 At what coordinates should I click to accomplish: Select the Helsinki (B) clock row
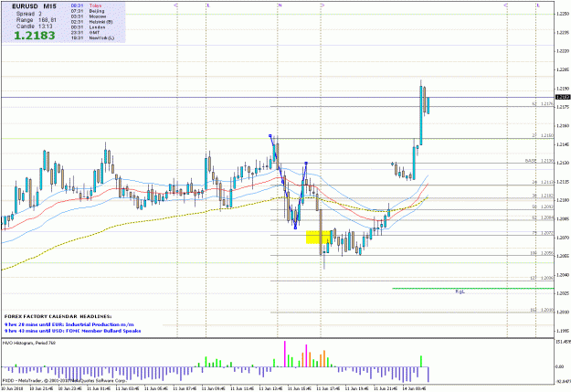pyautogui.click(x=91, y=22)
